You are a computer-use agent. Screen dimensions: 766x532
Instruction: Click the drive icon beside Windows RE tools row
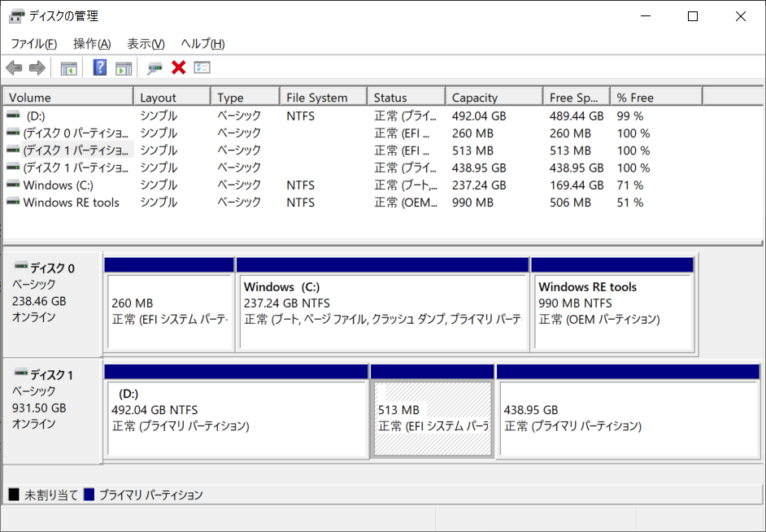pyautogui.click(x=13, y=202)
